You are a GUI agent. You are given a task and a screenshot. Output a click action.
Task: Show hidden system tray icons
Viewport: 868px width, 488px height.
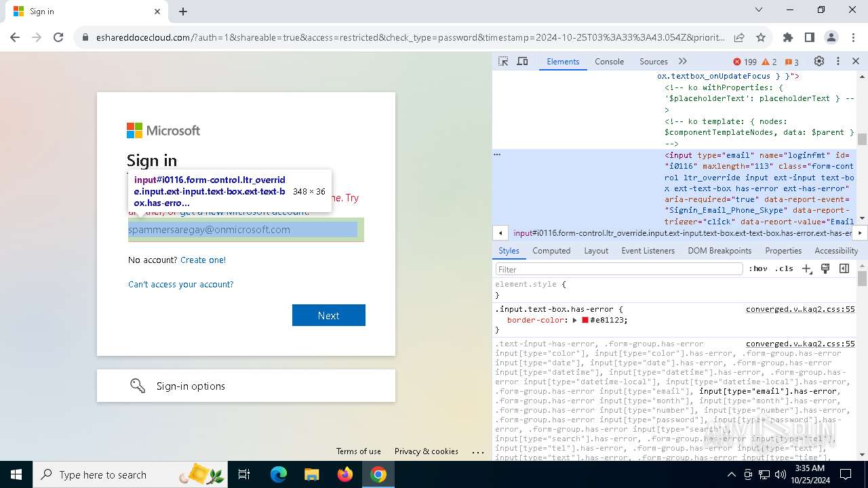[731, 474]
